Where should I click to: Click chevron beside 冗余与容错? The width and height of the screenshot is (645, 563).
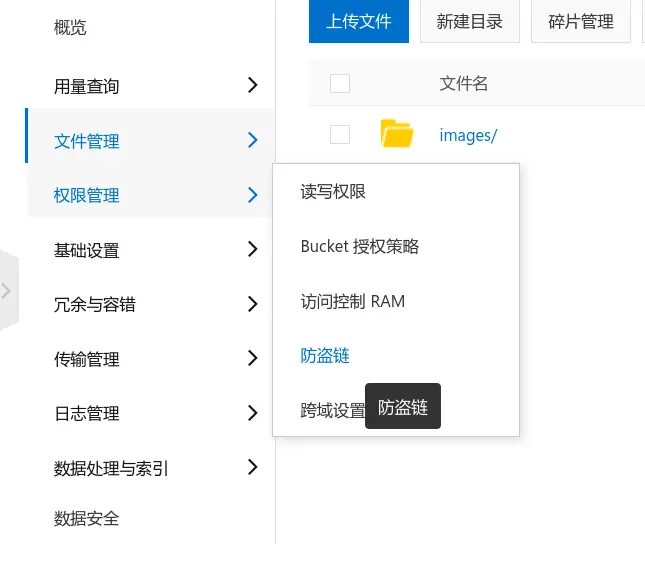coord(253,304)
